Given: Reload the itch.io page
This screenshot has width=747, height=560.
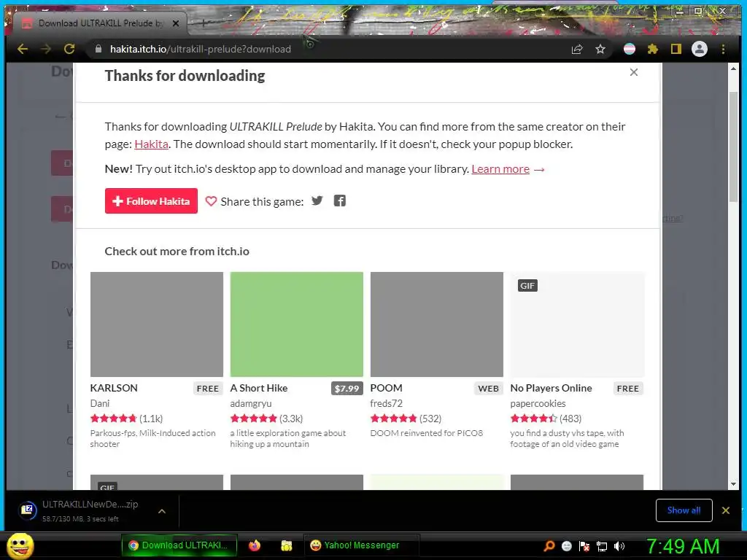Looking at the screenshot, I should pos(69,49).
